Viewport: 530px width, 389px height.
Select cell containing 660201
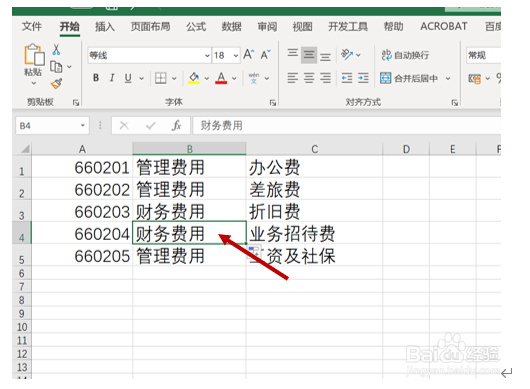pos(82,167)
